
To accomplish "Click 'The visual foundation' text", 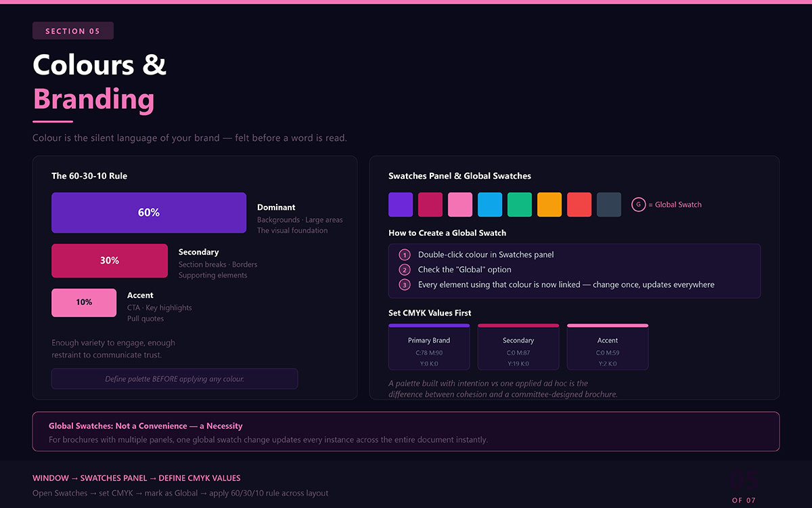I will pos(292,230).
